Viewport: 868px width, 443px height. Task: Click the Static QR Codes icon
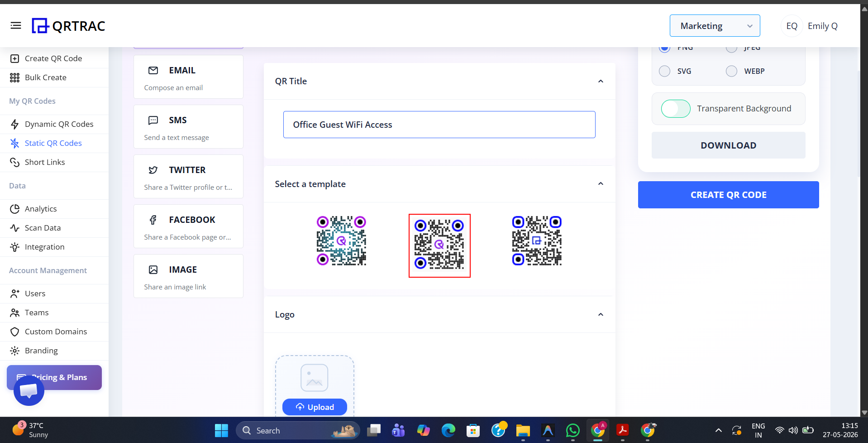[14, 143]
